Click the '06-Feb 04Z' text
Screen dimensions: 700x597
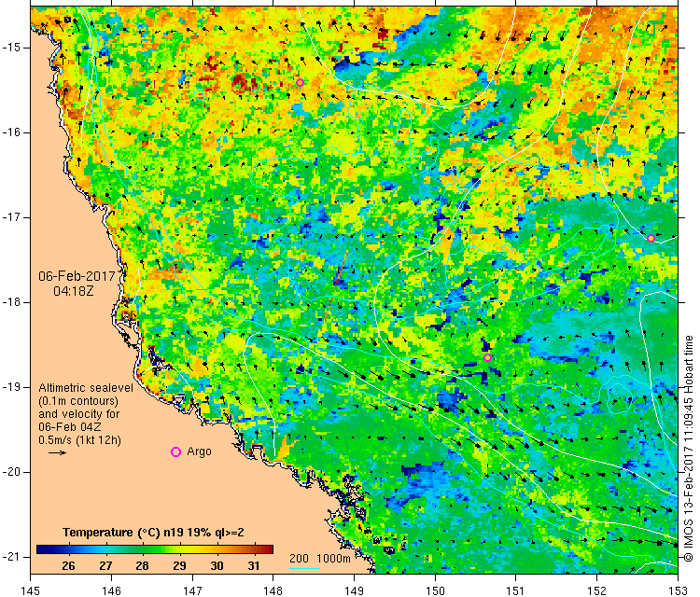(70, 426)
